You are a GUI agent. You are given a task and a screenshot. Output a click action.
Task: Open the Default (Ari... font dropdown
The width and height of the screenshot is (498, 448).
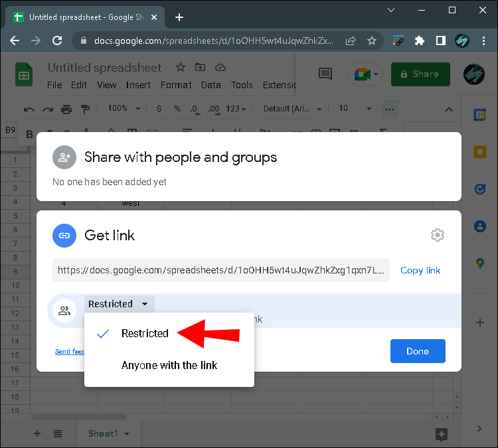[x=293, y=109]
